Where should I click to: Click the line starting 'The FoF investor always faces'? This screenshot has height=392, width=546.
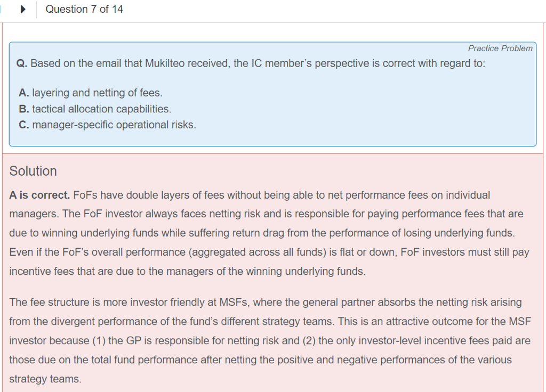click(x=267, y=214)
